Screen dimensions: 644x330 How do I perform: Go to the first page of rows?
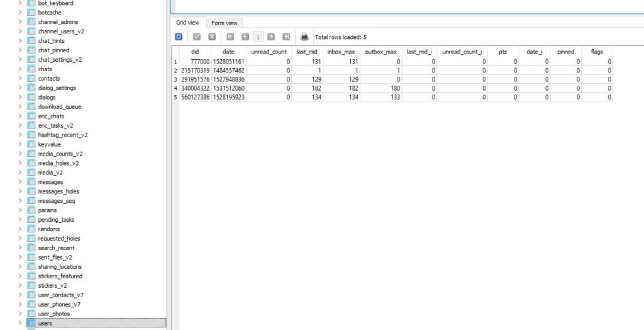(x=230, y=37)
